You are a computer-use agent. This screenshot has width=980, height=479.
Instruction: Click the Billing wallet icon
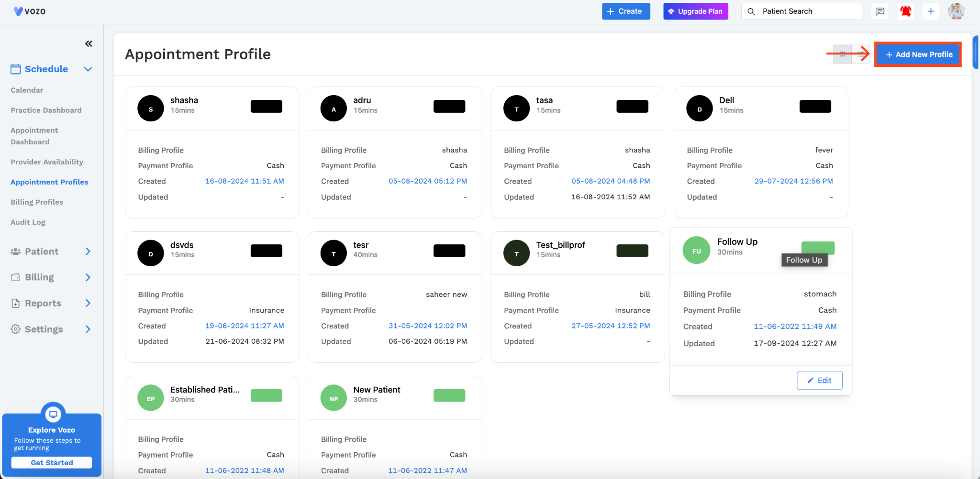tap(16, 277)
